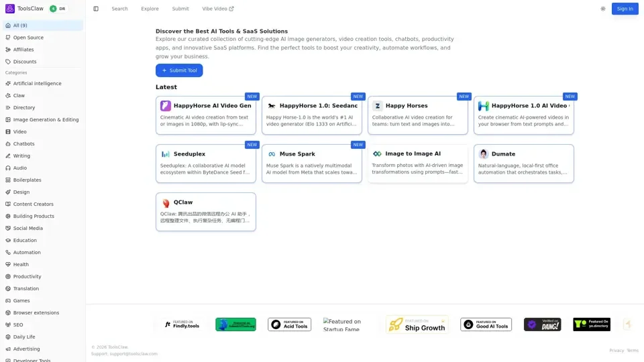Screen dimensions: 644x362
Task: Open the Terms footer link
Action: 633,351
